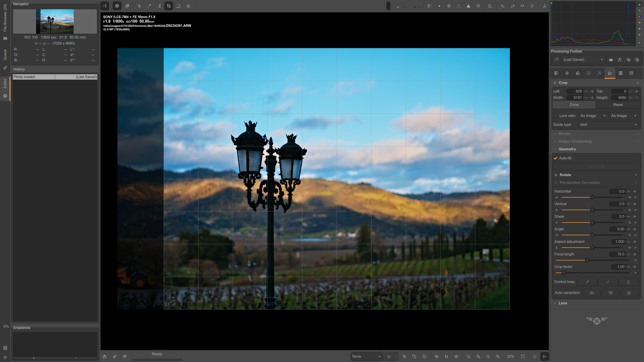Switch to the Color tab
This screenshot has height=362, width=644.
click(578, 73)
